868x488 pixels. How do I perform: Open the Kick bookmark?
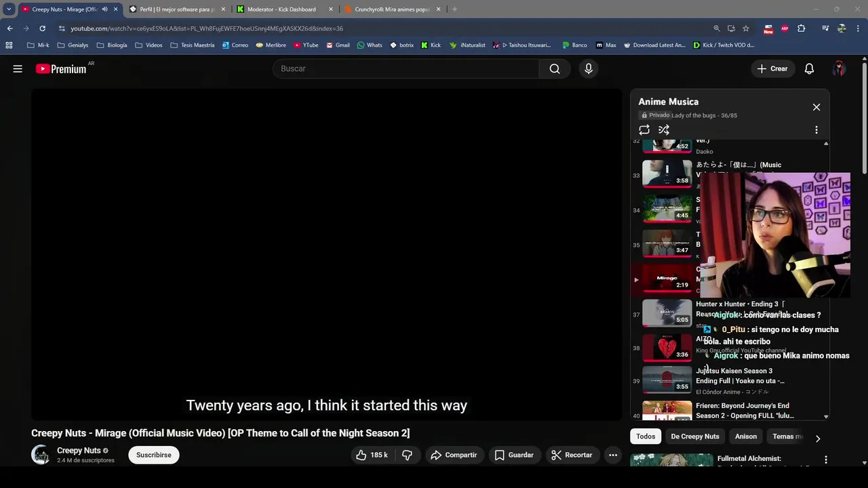(x=431, y=45)
